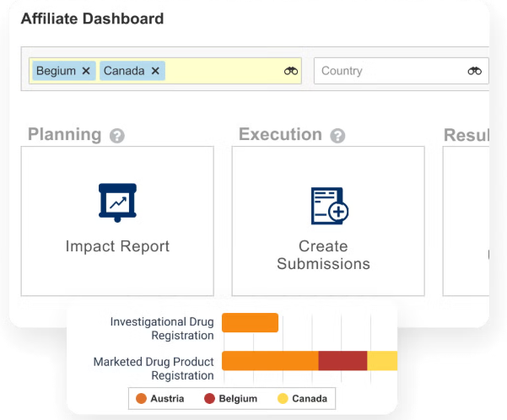Image resolution: width=507 pixels, height=420 pixels.
Task: Click binoculars icon in the Country field
Action: (x=475, y=72)
